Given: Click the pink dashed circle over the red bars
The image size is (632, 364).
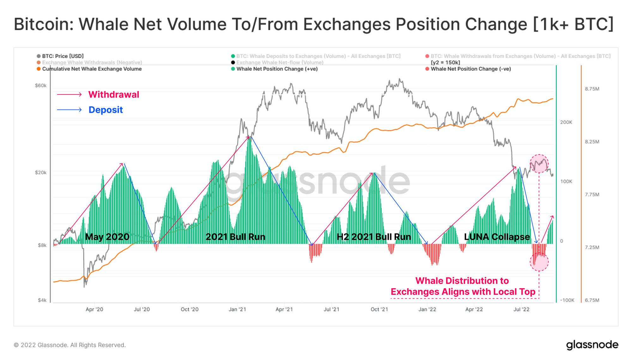Looking at the screenshot, I should pos(539,262).
